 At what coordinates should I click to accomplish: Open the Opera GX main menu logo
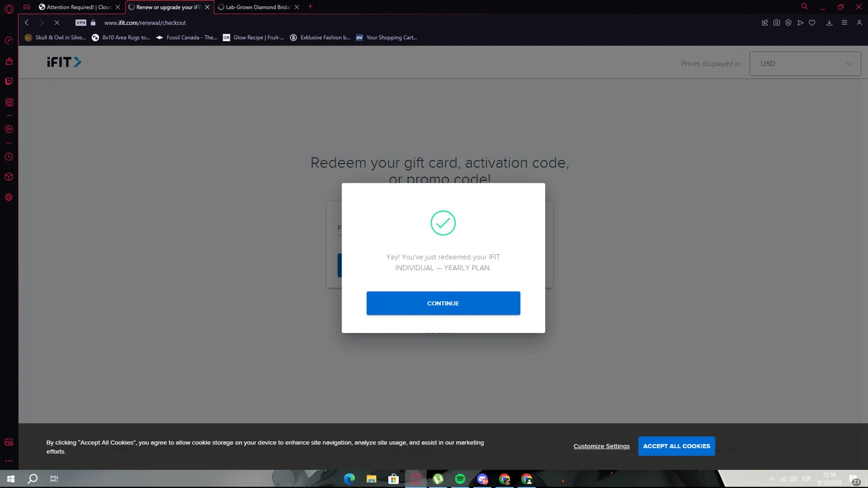[9, 8]
